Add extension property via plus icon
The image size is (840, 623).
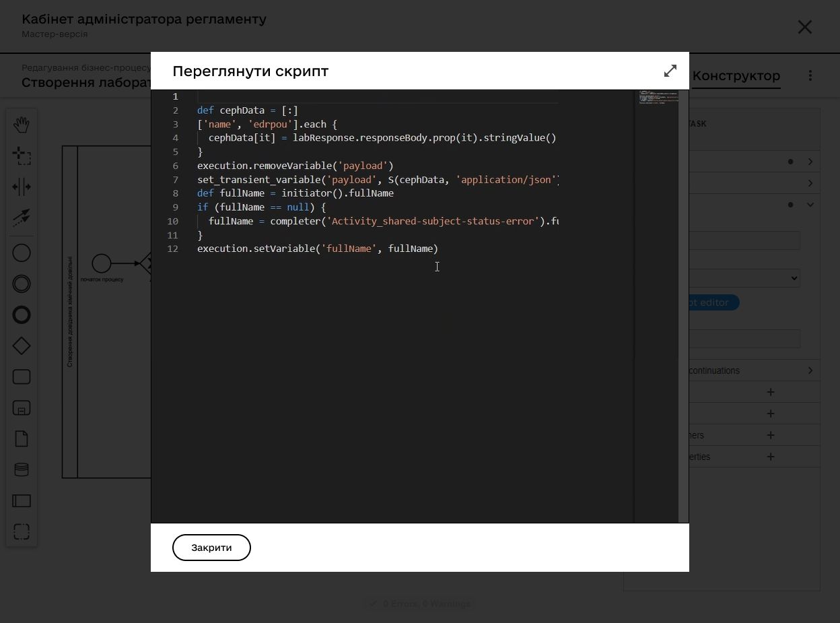[771, 457]
